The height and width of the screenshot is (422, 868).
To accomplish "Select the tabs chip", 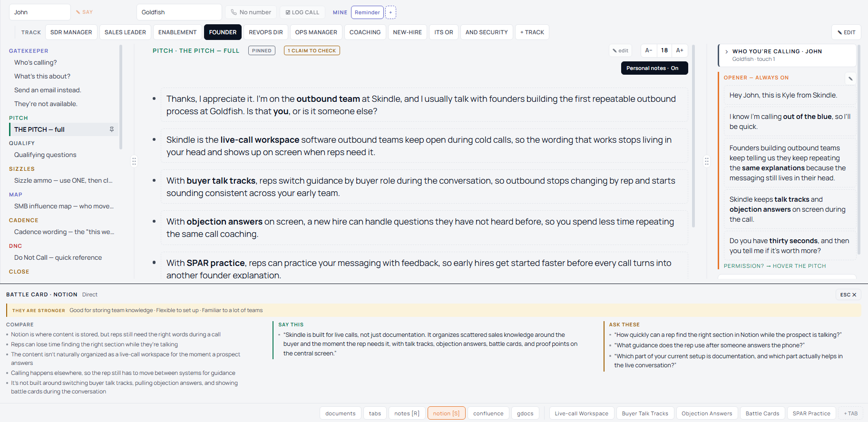I will coord(375,413).
